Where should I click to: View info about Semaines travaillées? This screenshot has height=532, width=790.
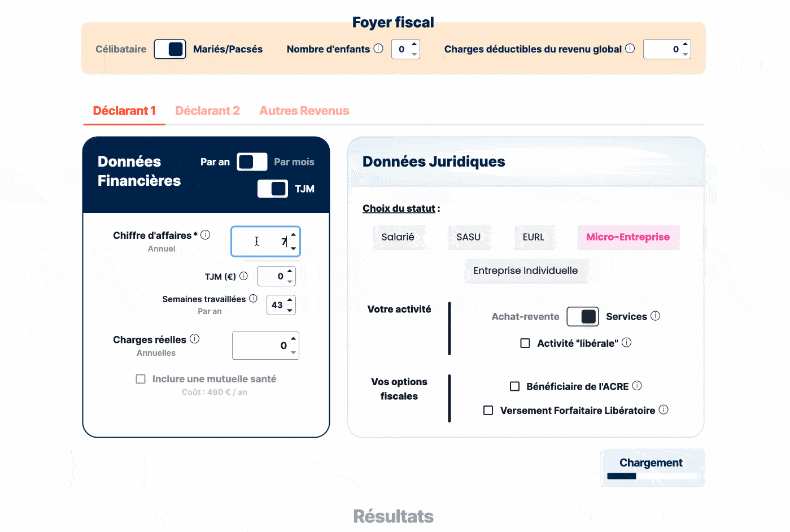click(x=253, y=298)
